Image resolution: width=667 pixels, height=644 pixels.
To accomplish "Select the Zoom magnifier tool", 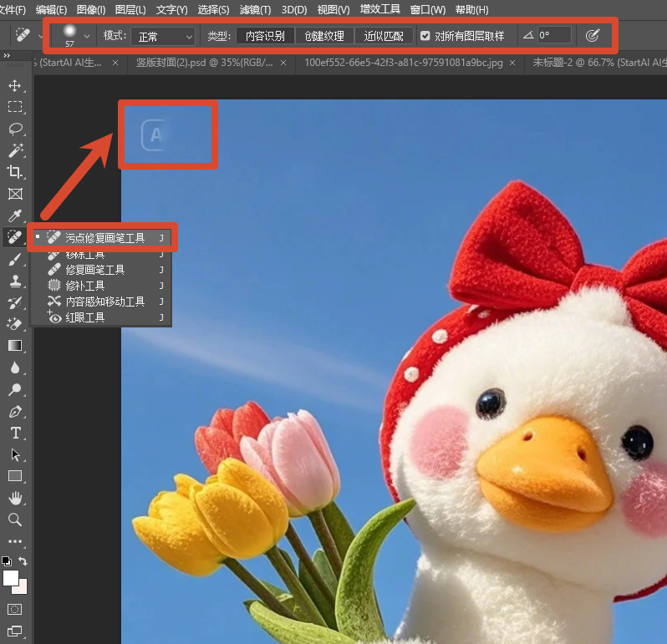I will (15, 520).
